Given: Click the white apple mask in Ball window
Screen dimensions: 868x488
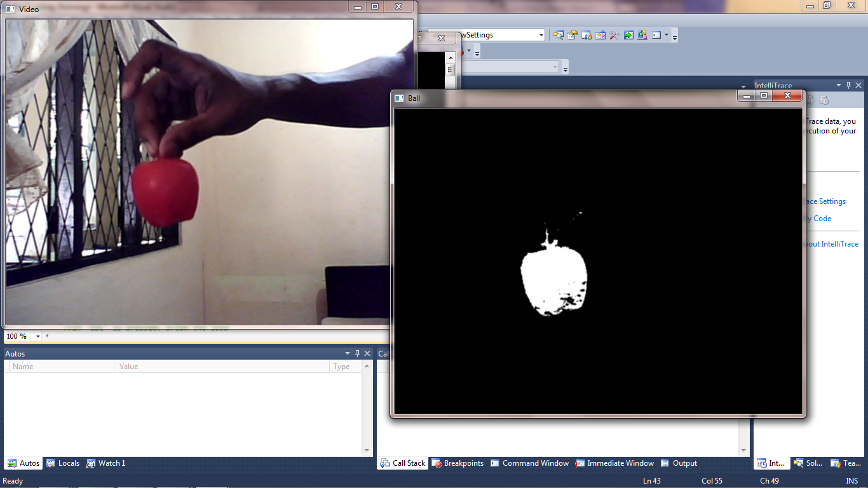Looking at the screenshot, I should (x=554, y=280).
